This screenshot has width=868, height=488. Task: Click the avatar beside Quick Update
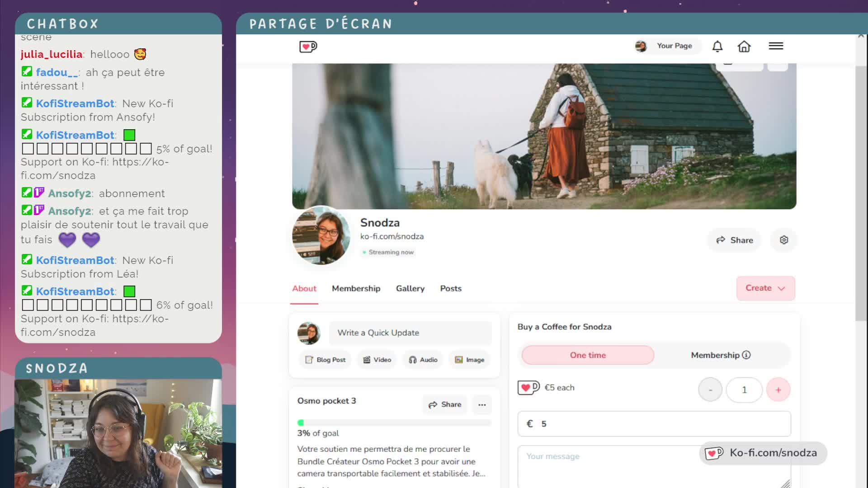pos(309,333)
